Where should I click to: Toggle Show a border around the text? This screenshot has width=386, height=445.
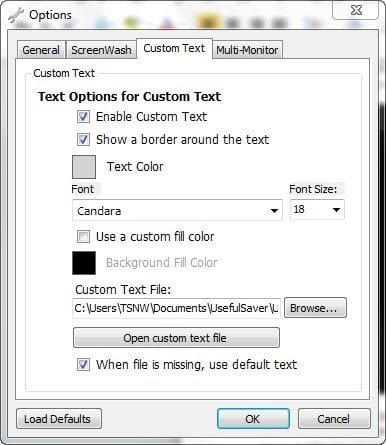(83, 139)
